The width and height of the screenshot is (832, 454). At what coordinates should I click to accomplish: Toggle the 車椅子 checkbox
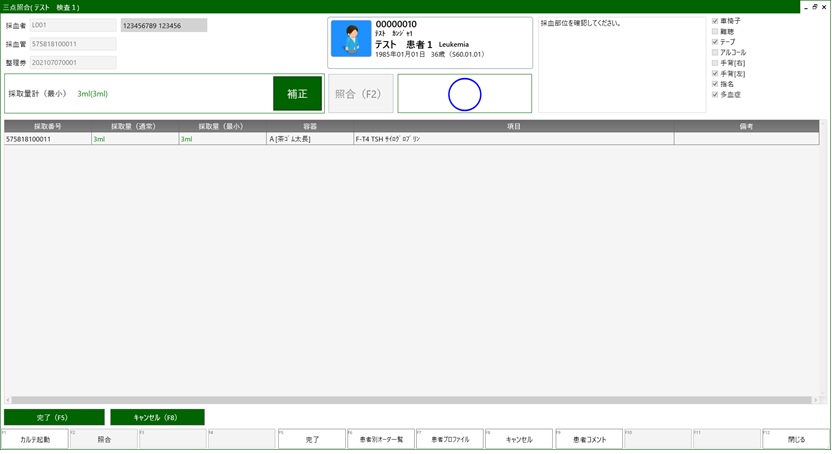point(715,21)
